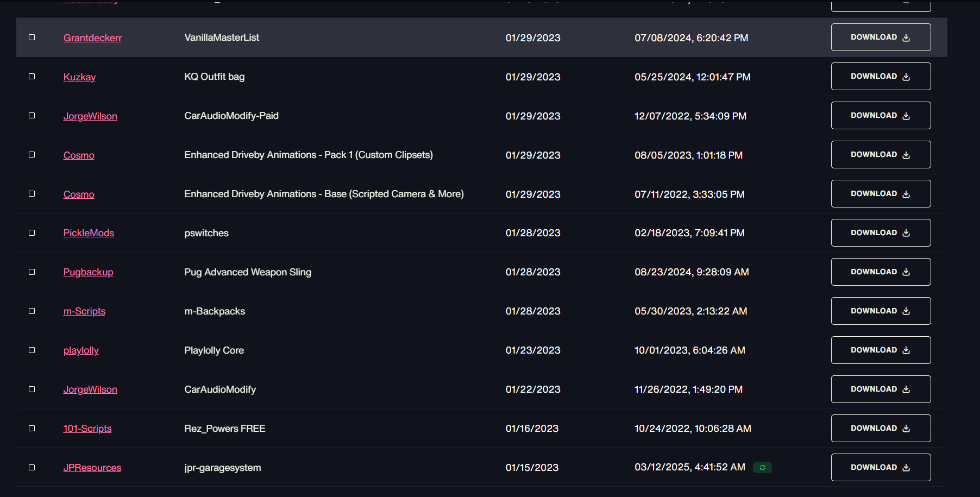Click the 11/26/2022, 1:49:20 PM timestamp

[689, 389]
